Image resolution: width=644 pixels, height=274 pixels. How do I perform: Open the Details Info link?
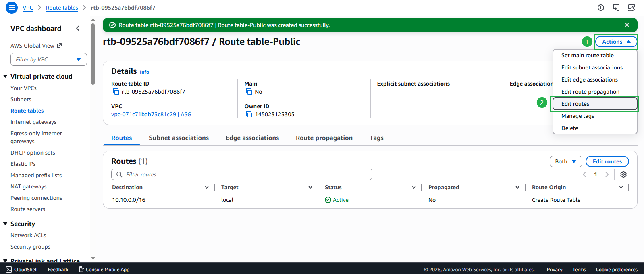[x=144, y=72]
